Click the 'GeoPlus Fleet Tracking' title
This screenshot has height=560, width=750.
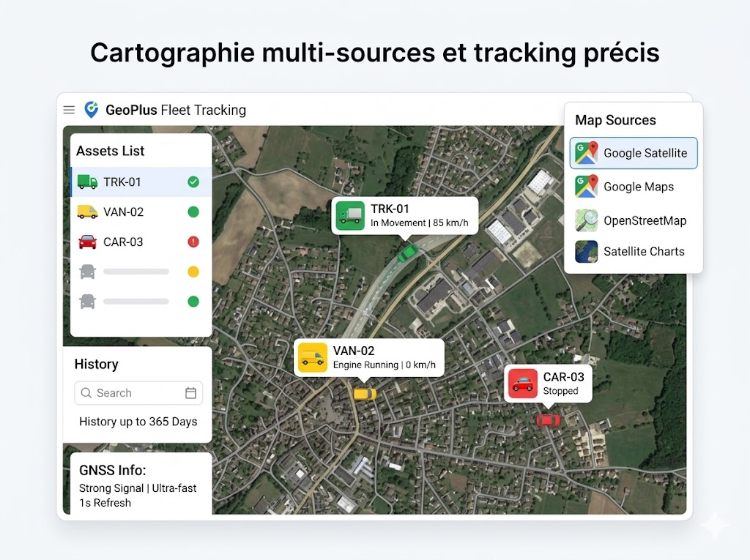(x=176, y=110)
